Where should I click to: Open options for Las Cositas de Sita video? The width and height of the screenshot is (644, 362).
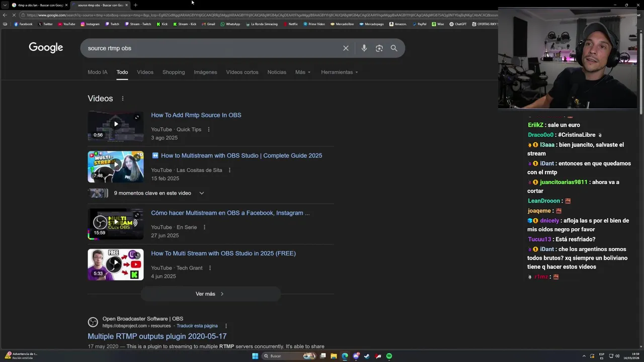[x=229, y=170]
